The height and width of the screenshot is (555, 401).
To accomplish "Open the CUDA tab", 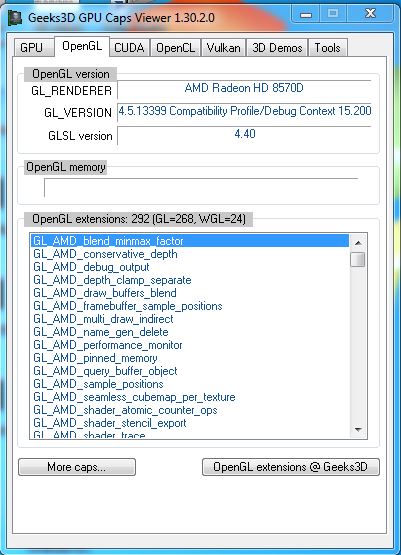I will pyautogui.click(x=129, y=48).
